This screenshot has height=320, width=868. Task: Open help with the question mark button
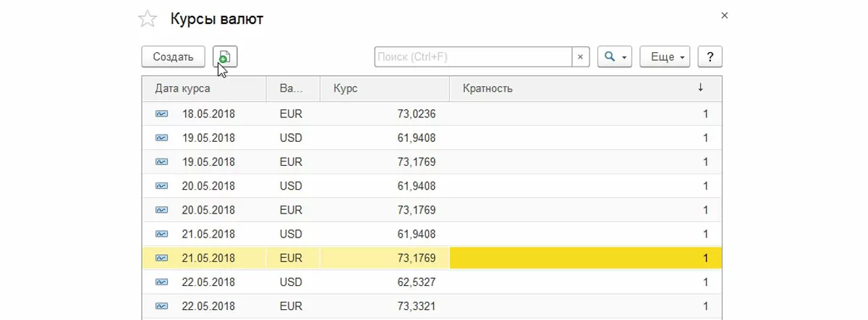pyautogui.click(x=710, y=56)
